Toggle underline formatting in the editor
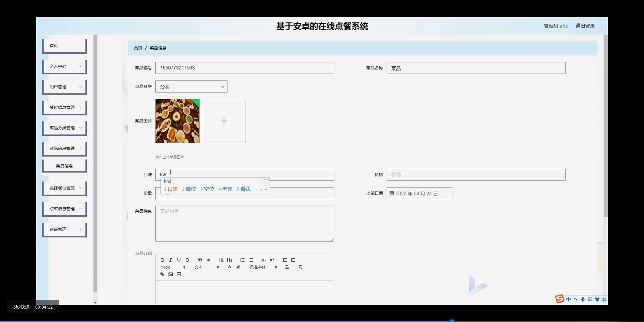This screenshot has width=644, height=322. coord(179,260)
